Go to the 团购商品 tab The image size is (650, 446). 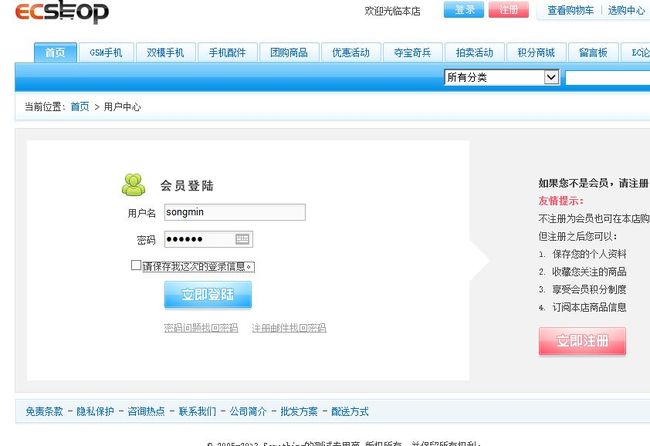(x=289, y=53)
